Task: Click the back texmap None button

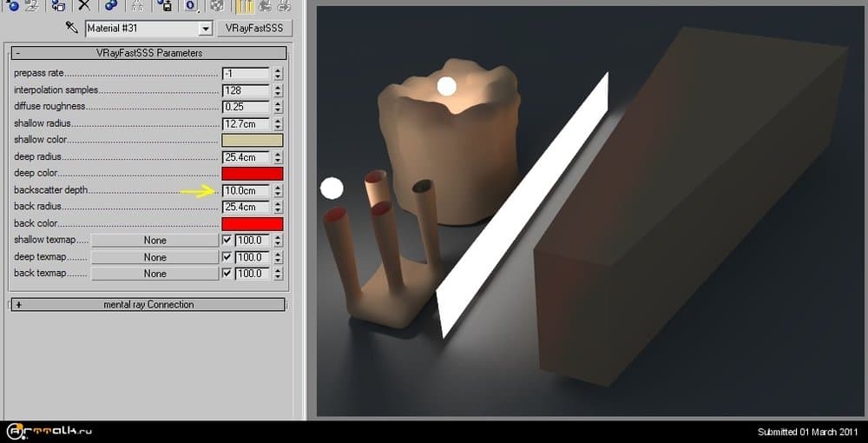Action: (x=155, y=274)
